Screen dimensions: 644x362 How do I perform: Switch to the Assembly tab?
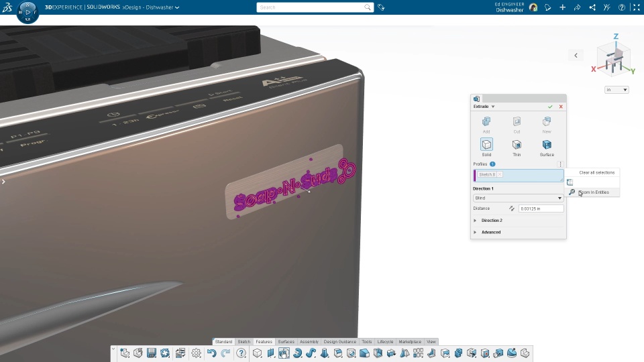coord(309,341)
